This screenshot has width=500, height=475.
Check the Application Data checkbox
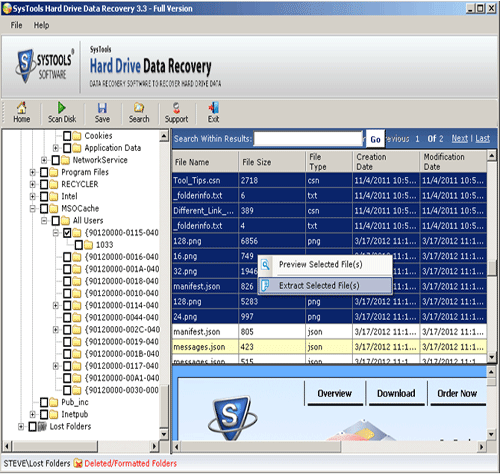[x=67, y=148]
